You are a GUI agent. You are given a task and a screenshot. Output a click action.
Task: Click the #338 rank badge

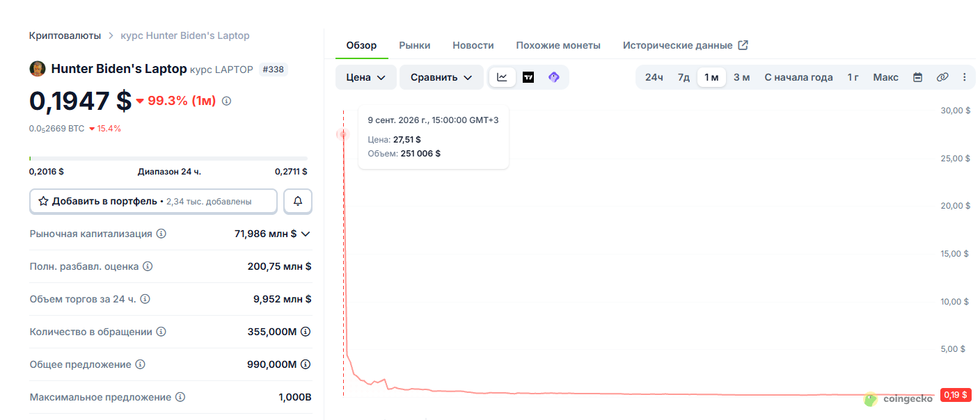[273, 70]
